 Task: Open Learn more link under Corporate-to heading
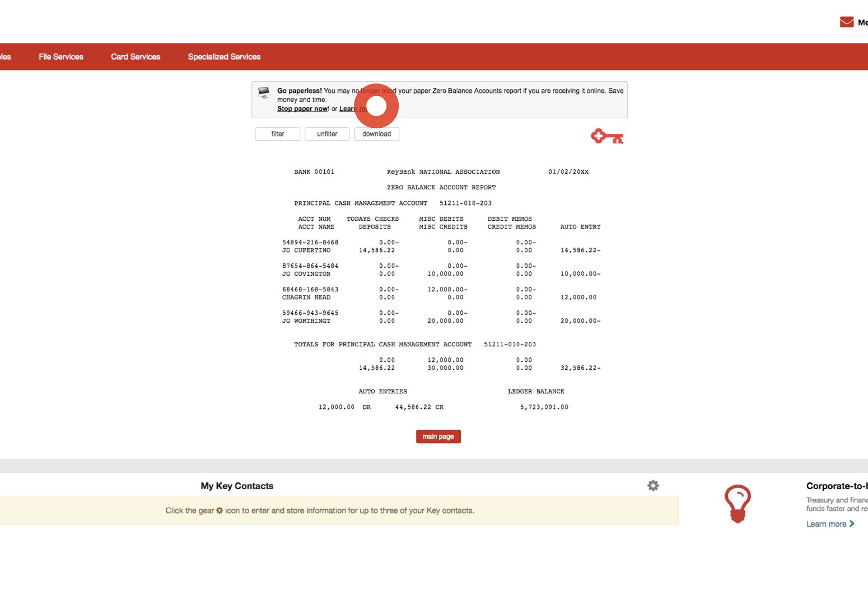click(826, 524)
